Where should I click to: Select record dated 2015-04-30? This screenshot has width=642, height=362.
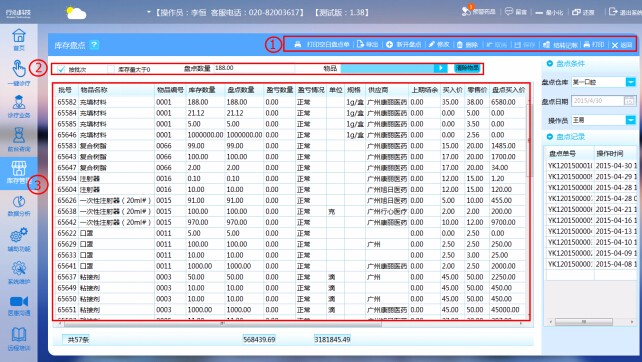[x=591, y=165]
